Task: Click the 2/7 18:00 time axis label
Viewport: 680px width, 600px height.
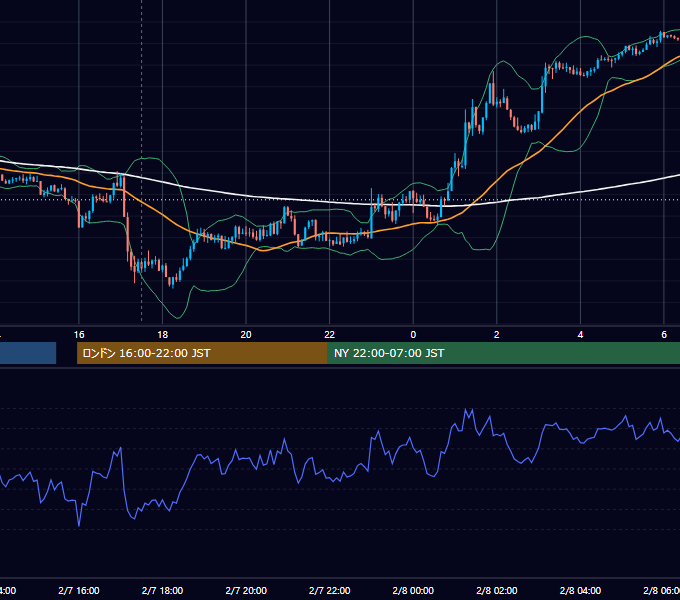Action: [x=162, y=590]
